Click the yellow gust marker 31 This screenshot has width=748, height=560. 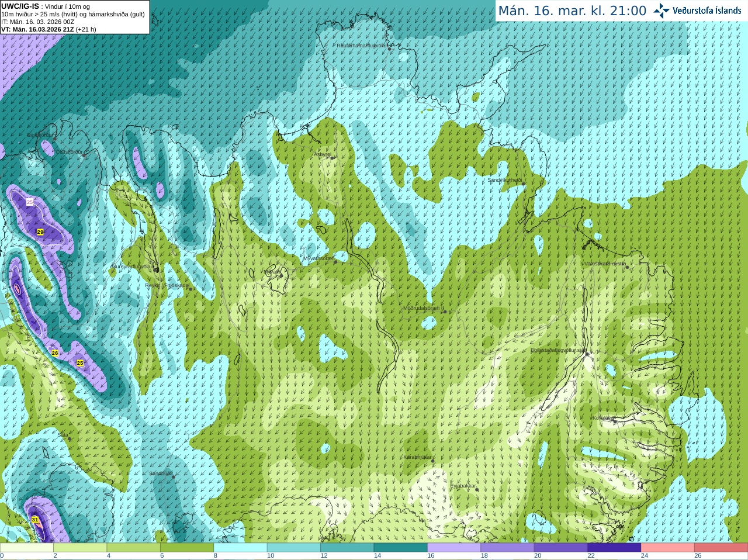click(35, 520)
